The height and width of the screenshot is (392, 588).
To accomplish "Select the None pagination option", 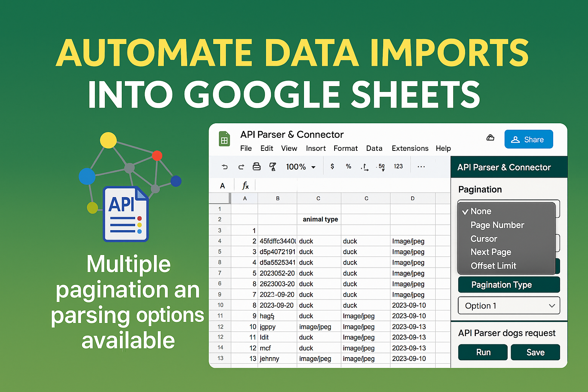I will (x=506, y=211).
